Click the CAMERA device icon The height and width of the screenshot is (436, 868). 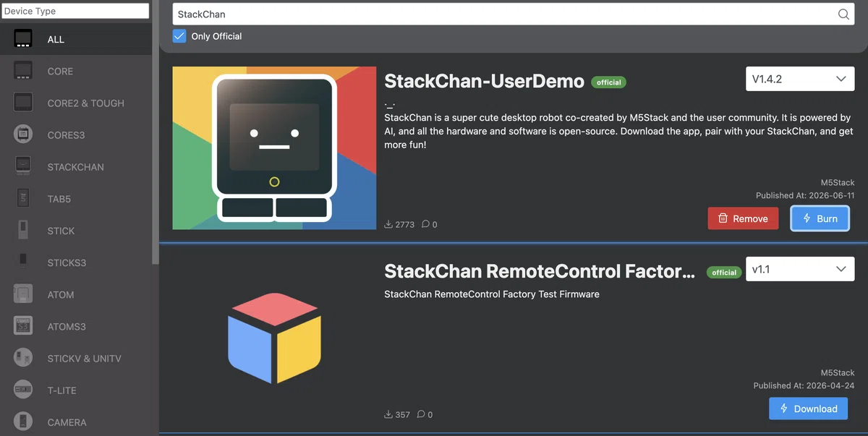(23, 422)
